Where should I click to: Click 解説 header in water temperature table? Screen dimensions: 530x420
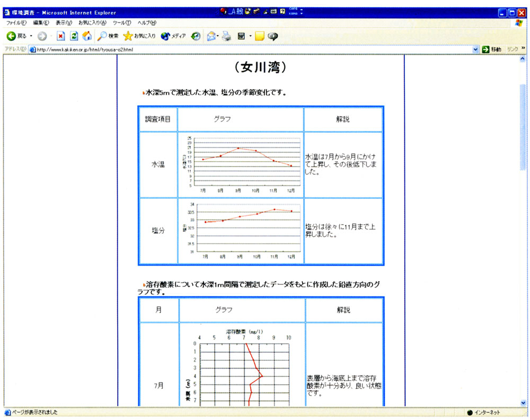(x=343, y=119)
